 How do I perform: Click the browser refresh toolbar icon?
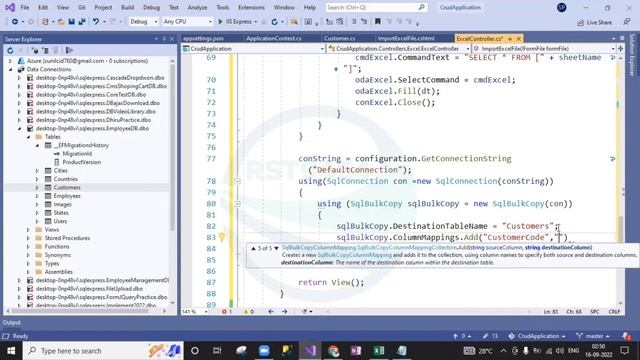pos(274,22)
